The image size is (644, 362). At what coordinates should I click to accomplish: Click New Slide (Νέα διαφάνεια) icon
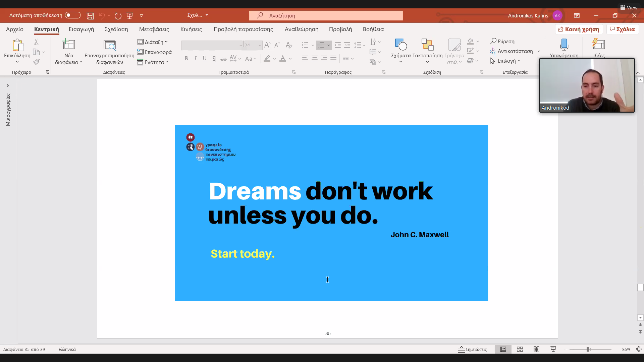(69, 45)
